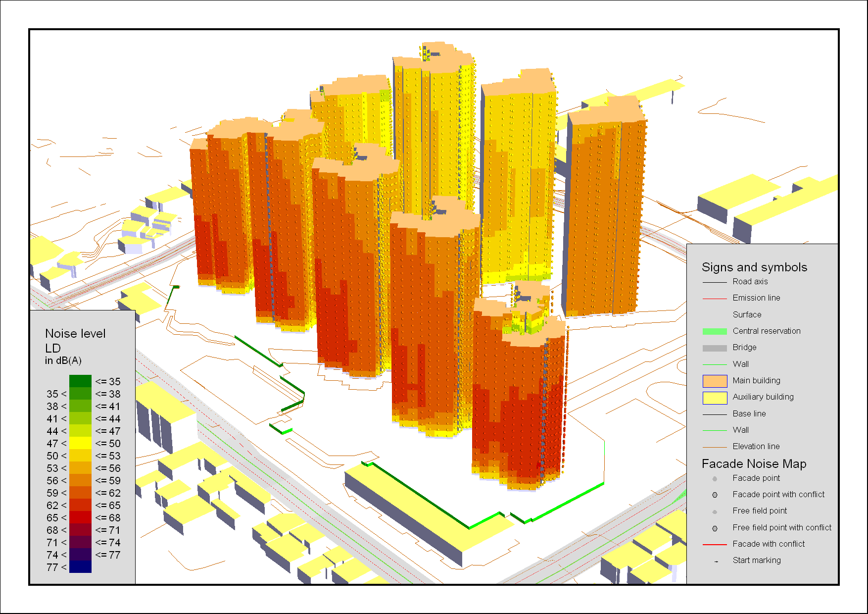This screenshot has width=868, height=614.
Task: Click the Base line legend symbol
Action: [715, 414]
